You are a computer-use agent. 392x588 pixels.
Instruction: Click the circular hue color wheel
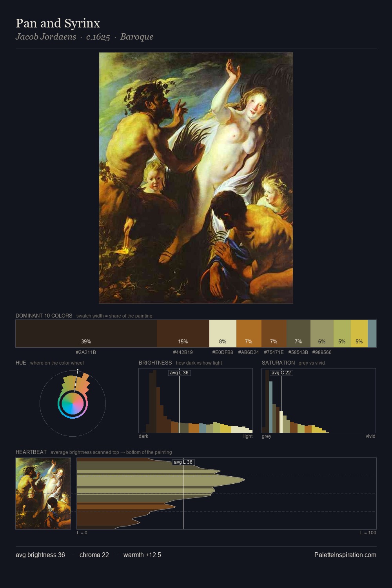[x=73, y=403]
